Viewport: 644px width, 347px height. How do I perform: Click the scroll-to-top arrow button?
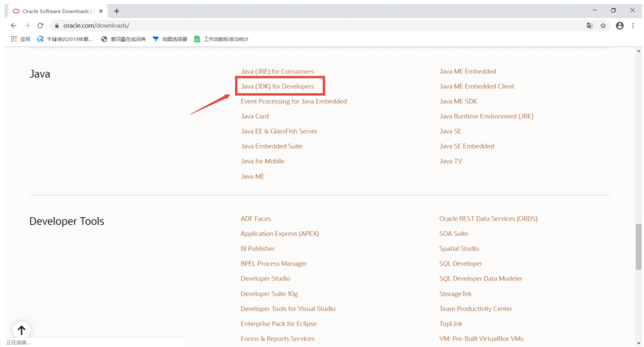21,330
